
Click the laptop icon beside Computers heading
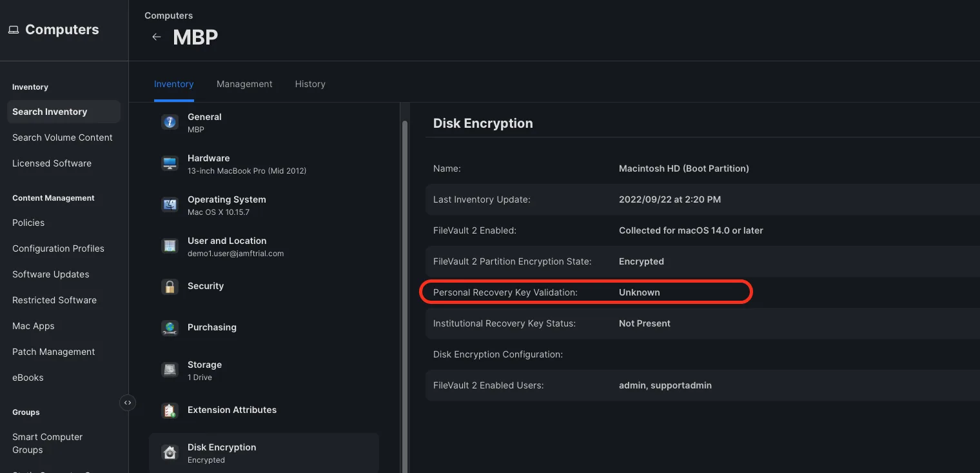[x=14, y=30]
